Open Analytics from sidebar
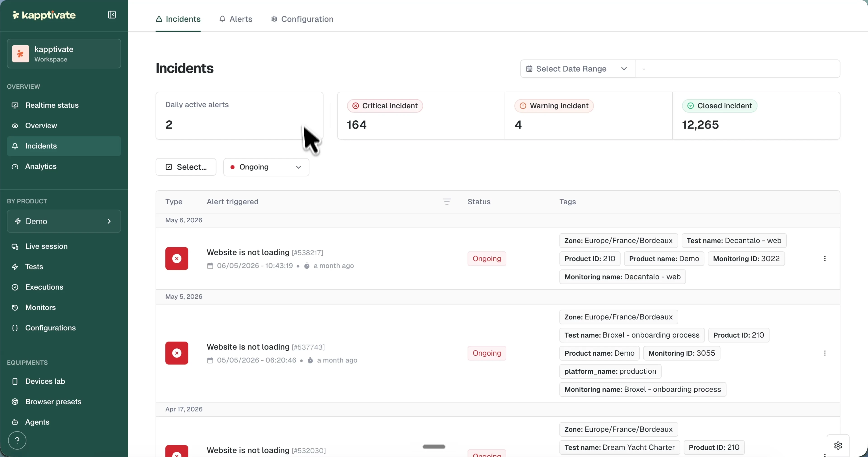 pyautogui.click(x=64, y=166)
